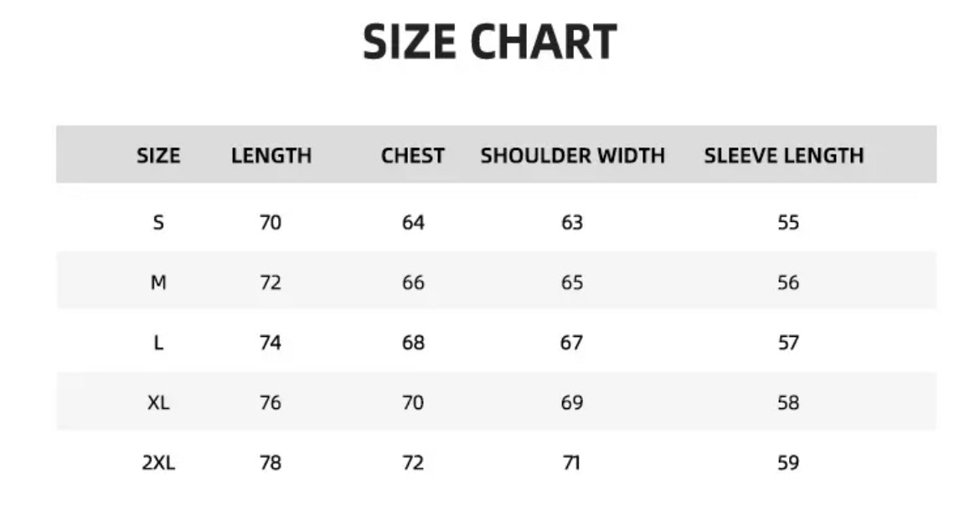Select the M size row label
Image resolution: width=980 pixels, height=517 pixels.
[158, 283]
